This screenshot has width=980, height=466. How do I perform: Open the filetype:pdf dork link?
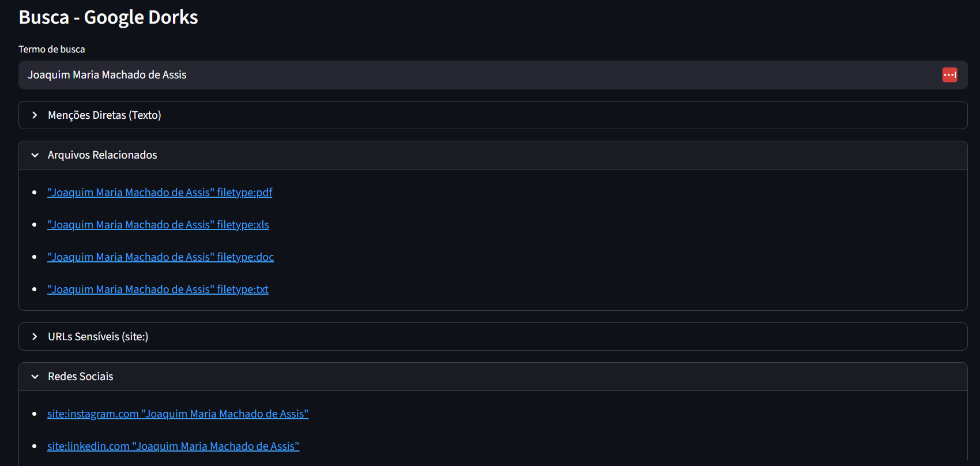(x=160, y=193)
